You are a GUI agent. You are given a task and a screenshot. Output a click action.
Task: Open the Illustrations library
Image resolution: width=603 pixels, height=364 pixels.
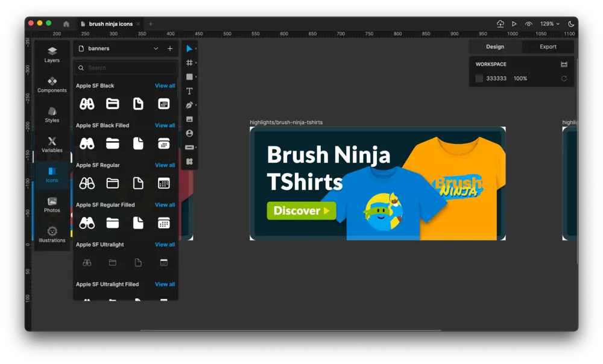point(52,234)
